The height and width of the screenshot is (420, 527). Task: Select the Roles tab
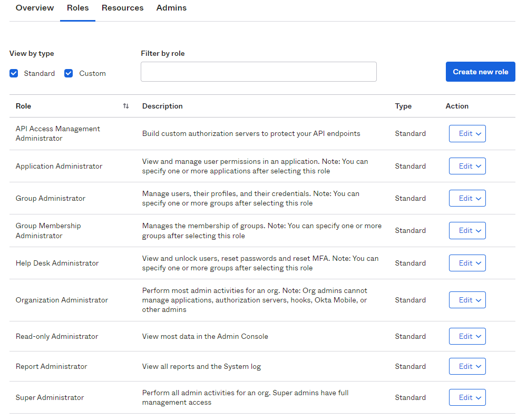point(77,8)
